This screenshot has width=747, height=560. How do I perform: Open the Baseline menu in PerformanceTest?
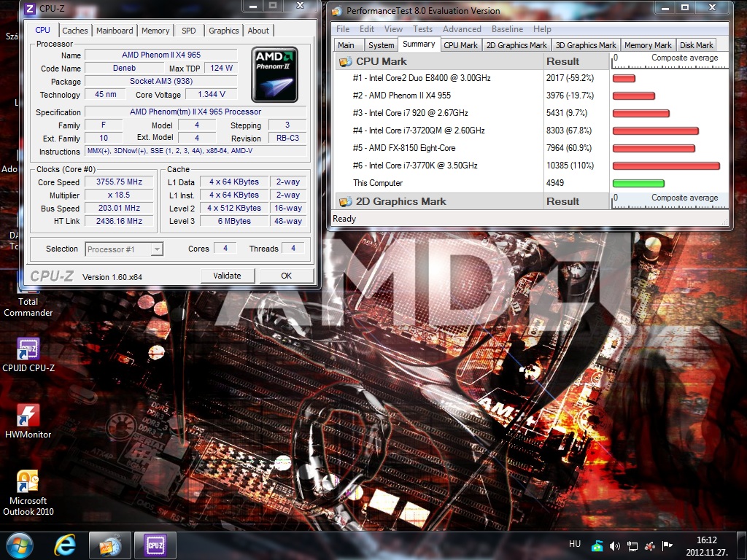point(507,29)
